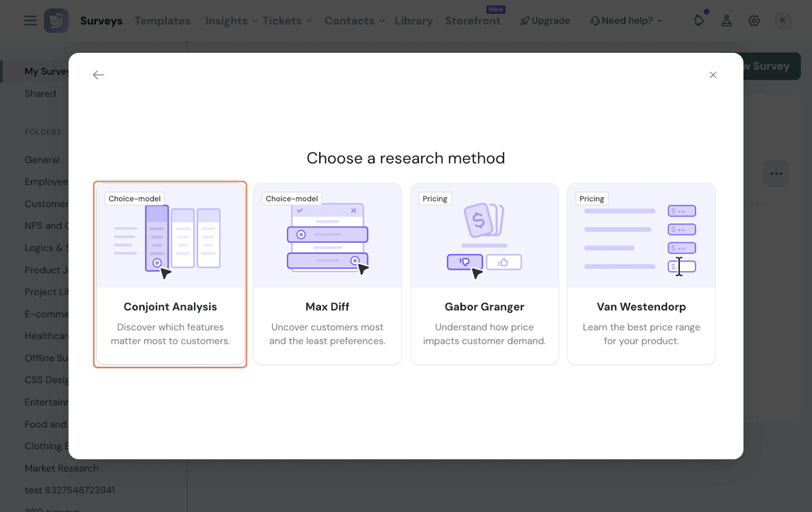Click the user profile avatar K

pos(783,21)
